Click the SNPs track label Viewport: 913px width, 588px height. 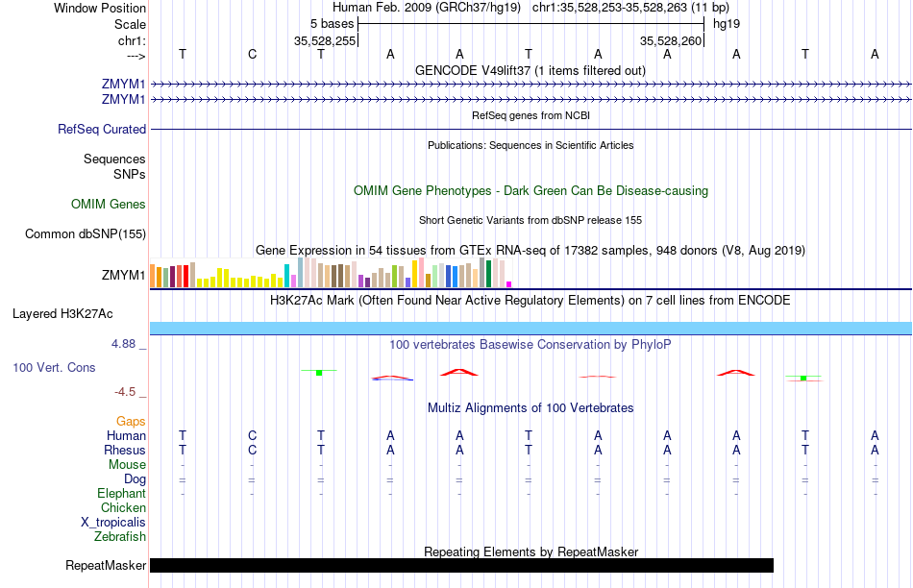(x=130, y=174)
